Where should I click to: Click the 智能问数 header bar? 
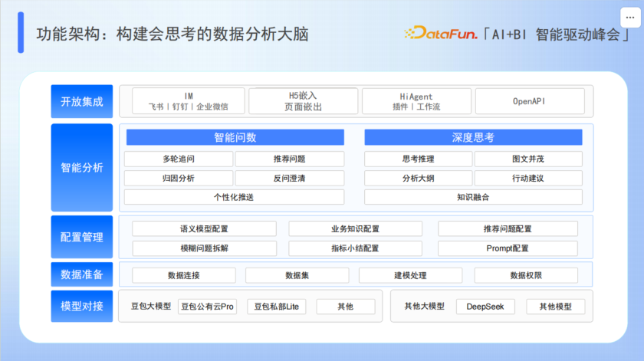click(235, 137)
